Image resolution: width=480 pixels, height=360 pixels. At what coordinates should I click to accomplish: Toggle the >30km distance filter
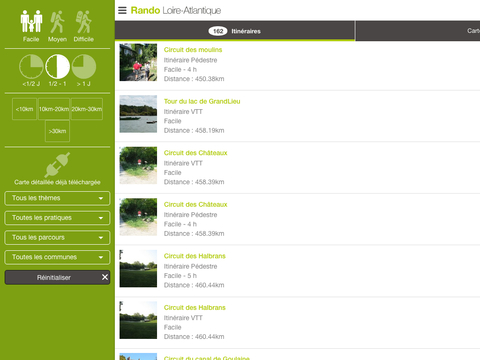pyautogui.click(x=57, y=131)
